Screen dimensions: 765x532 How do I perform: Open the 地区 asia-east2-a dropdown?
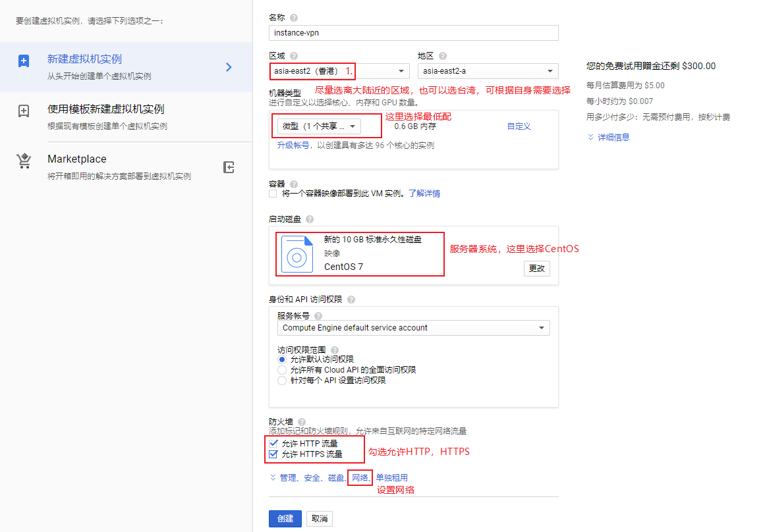488,71
